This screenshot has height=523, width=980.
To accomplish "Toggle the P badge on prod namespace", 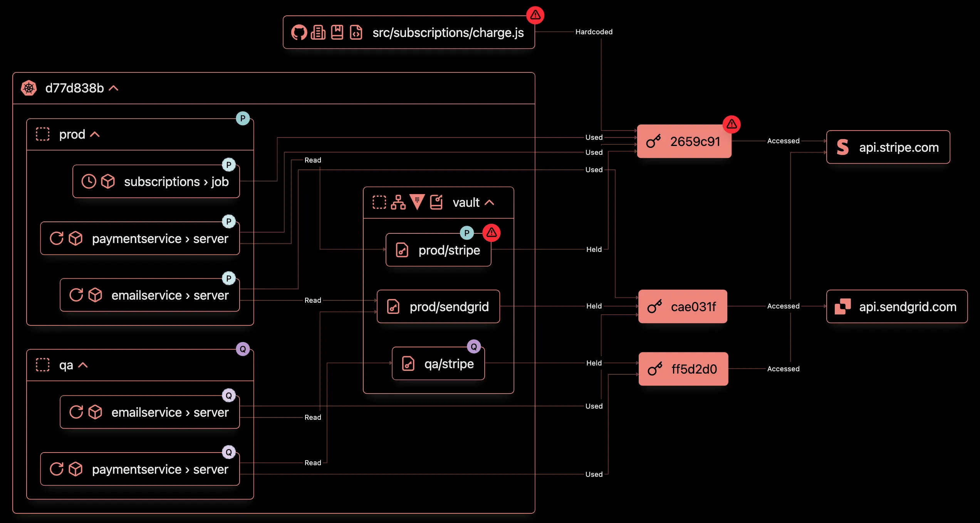I will click(243, 119).
